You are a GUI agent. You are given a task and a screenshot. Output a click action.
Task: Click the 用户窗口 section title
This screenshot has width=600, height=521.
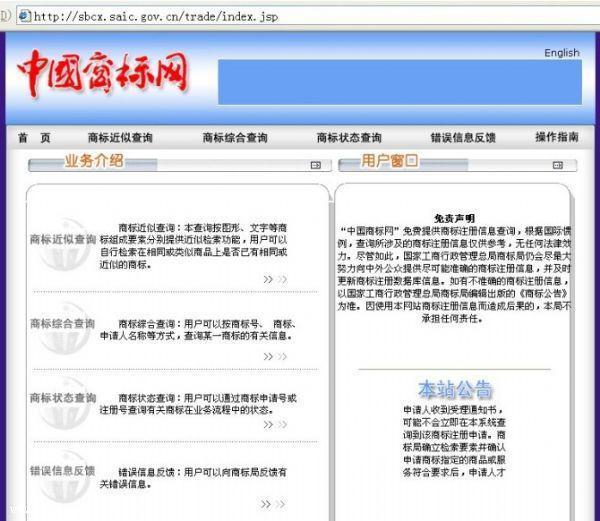click(x=390, y=161)
